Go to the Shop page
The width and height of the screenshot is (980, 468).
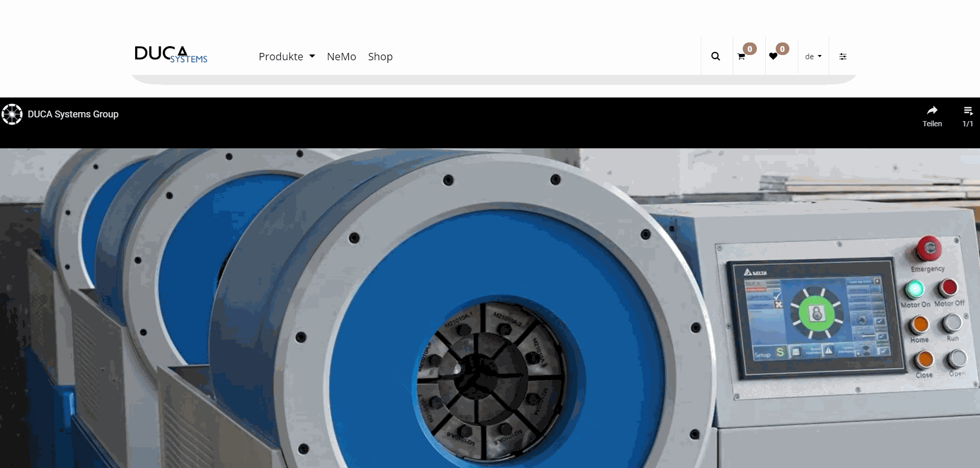(380, 57)
